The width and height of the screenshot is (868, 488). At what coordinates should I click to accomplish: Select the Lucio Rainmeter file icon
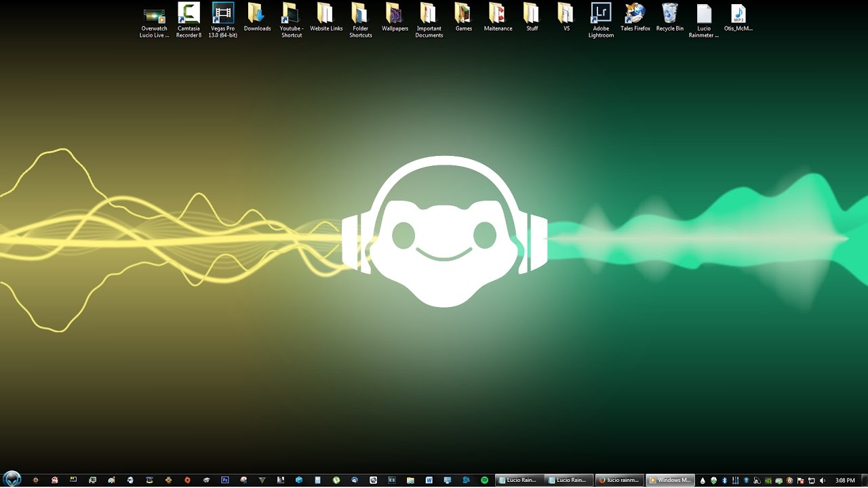(704, 20)
